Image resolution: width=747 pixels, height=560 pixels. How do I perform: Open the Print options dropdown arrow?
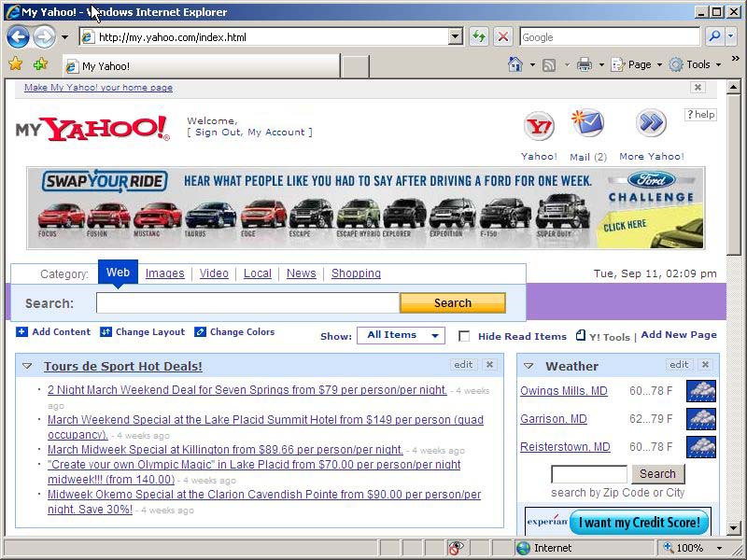click(601, 64)
